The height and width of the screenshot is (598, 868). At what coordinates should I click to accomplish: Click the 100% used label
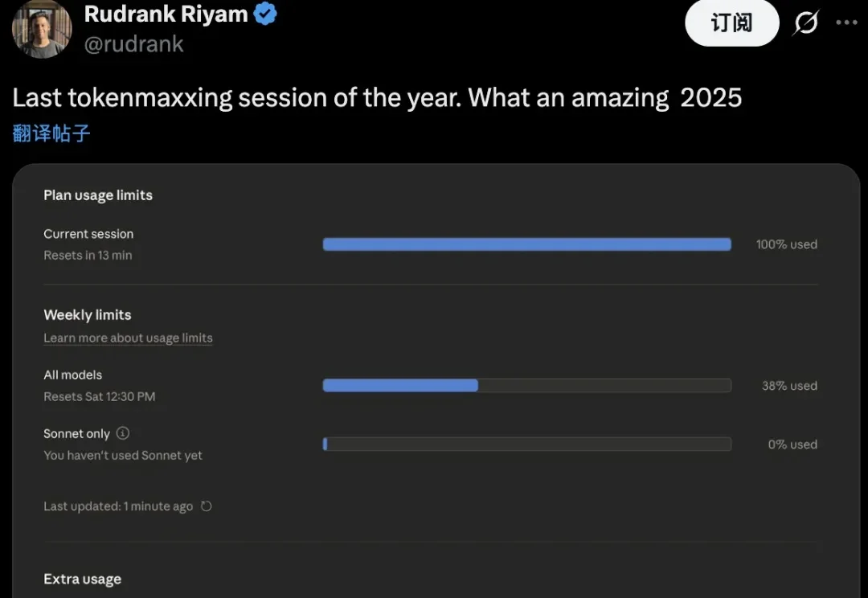pyautogui.click(x=786, y=244)
